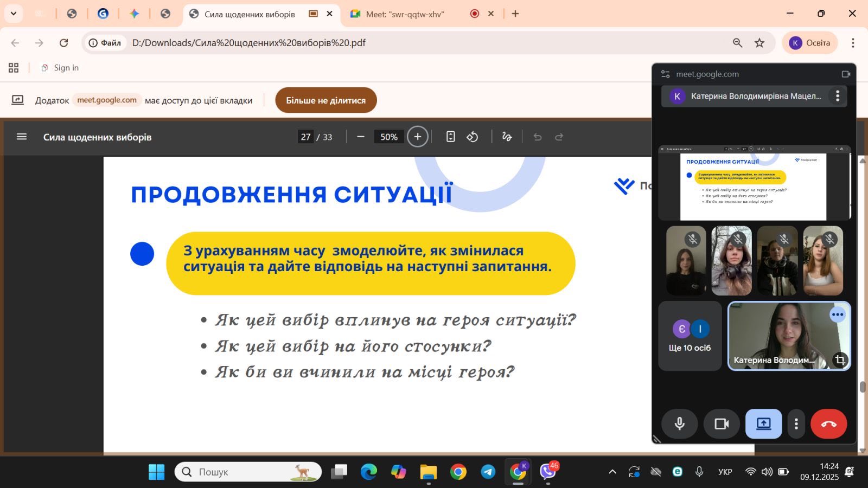Viewport: 868px width, 488px height.
Task: Switch to the Meet 'swr-qqtw-xhv' tab
Action: coord(405,14)
